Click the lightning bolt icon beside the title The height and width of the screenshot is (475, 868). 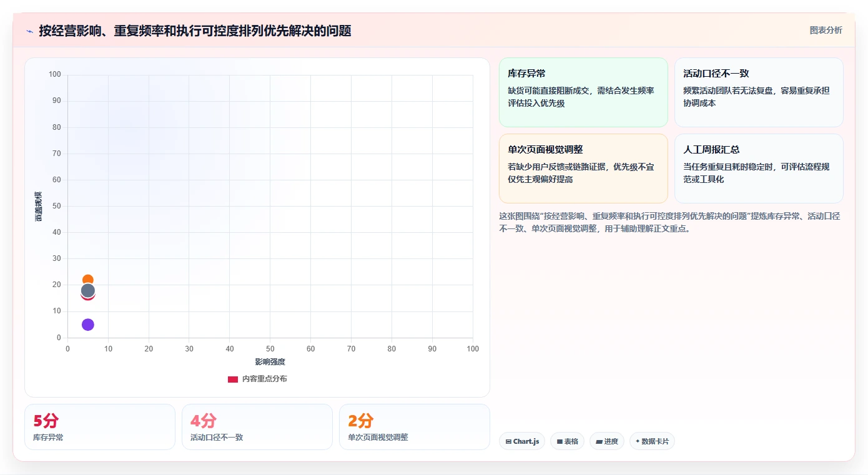29,31
